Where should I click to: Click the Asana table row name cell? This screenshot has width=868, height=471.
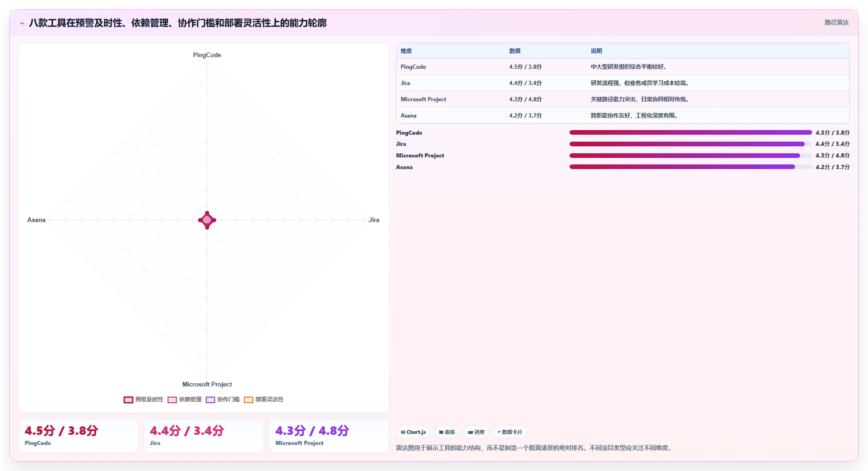(x=409, y=116)
